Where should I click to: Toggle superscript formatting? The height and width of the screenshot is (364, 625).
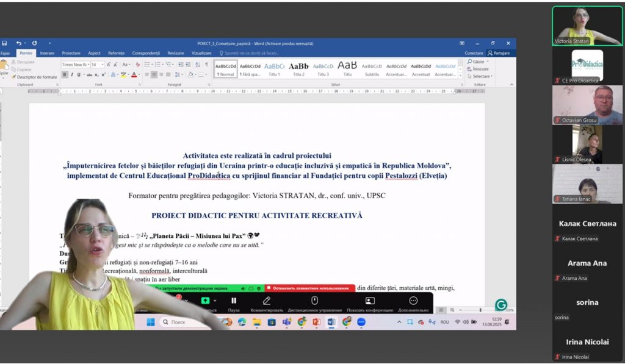coord(103,74)
